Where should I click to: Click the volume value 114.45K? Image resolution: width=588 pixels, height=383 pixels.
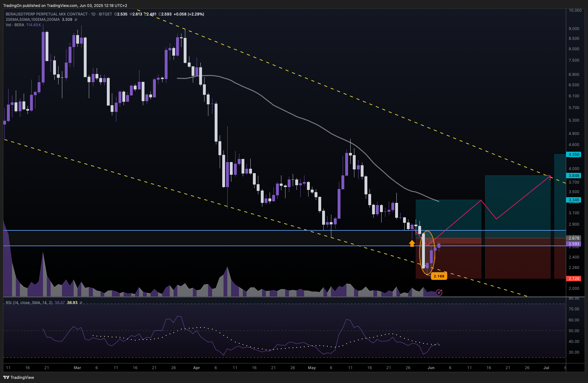(34, 25)
